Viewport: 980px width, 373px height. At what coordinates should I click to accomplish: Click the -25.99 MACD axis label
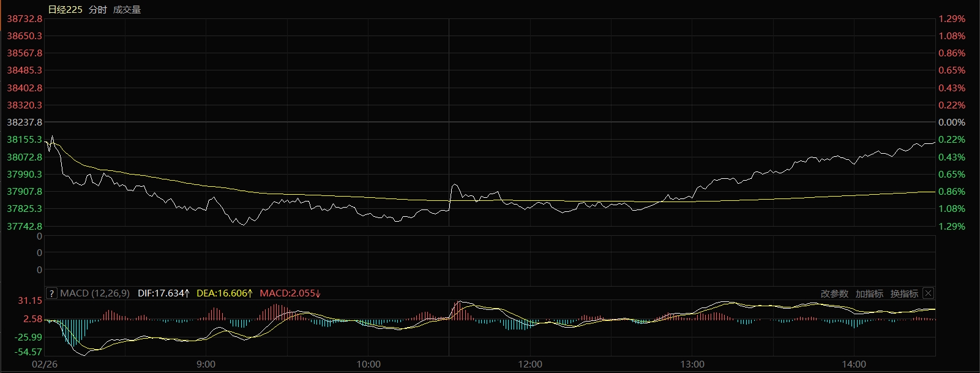(x=29, y=337)
